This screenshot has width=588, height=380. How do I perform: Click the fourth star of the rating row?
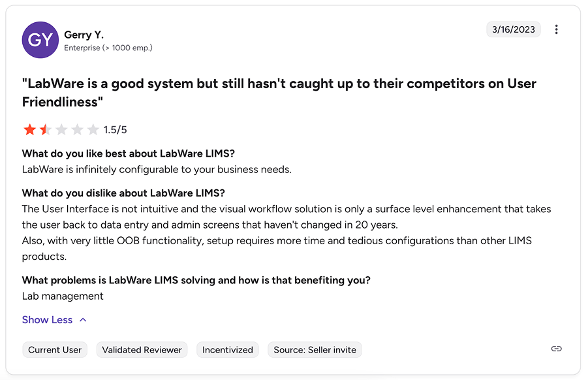(x=77, y=129)
